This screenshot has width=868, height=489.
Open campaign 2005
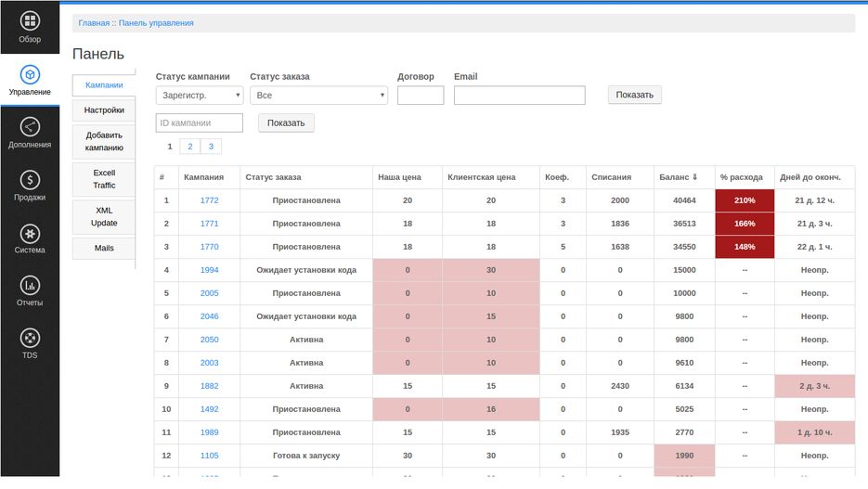[209, 293]
